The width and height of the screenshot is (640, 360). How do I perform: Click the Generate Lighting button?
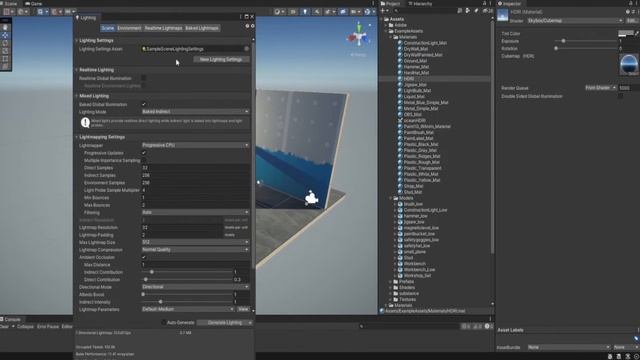coord(224,322)
